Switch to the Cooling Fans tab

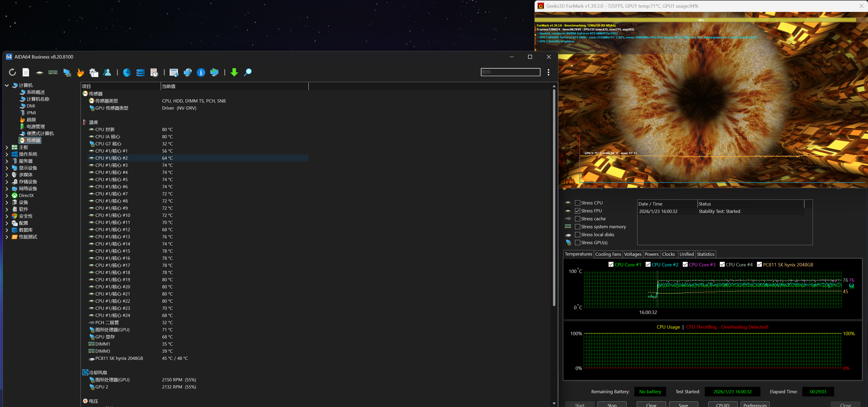point(608,254)
